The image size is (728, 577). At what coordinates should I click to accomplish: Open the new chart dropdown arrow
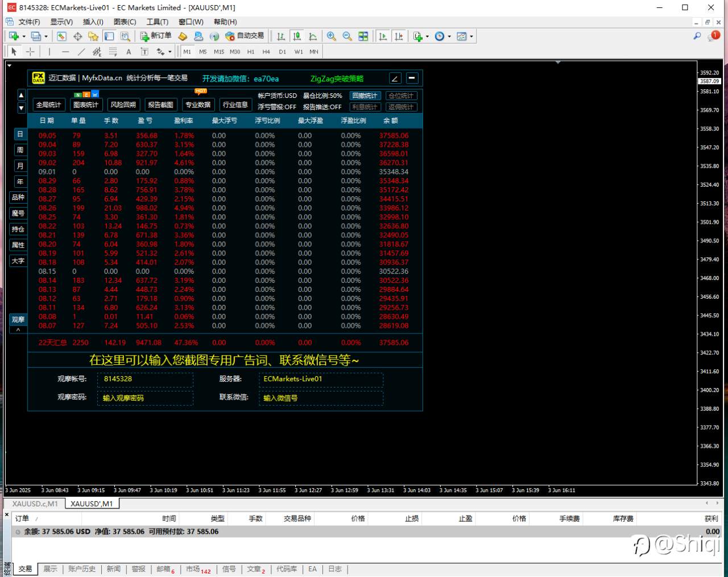point(24,36)
